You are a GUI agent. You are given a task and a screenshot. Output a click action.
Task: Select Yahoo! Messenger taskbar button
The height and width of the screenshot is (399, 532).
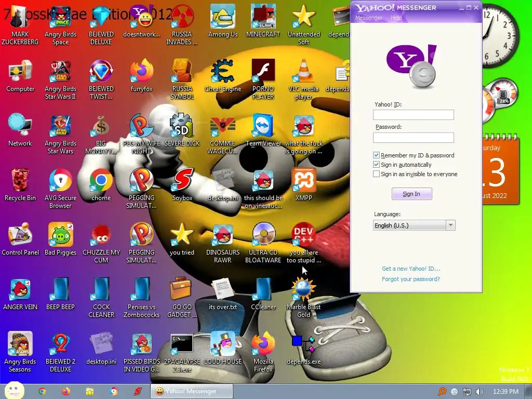click(192, 392)
